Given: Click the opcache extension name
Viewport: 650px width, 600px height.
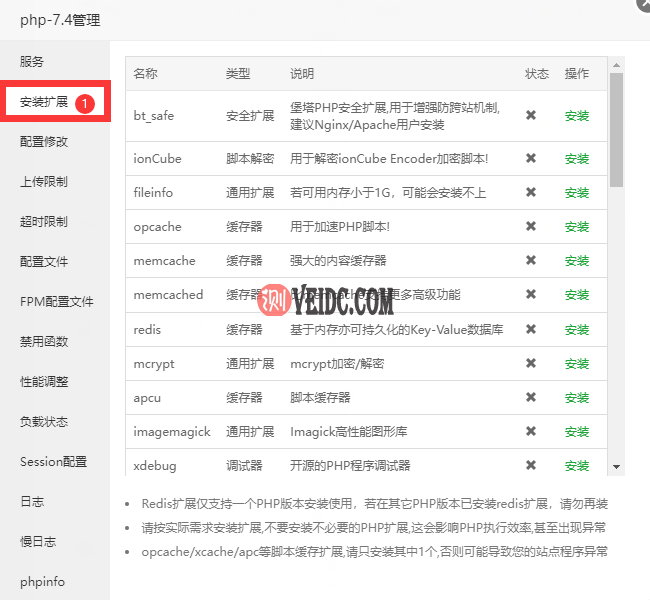Looking at the screenshot, I should coord(158,227).
